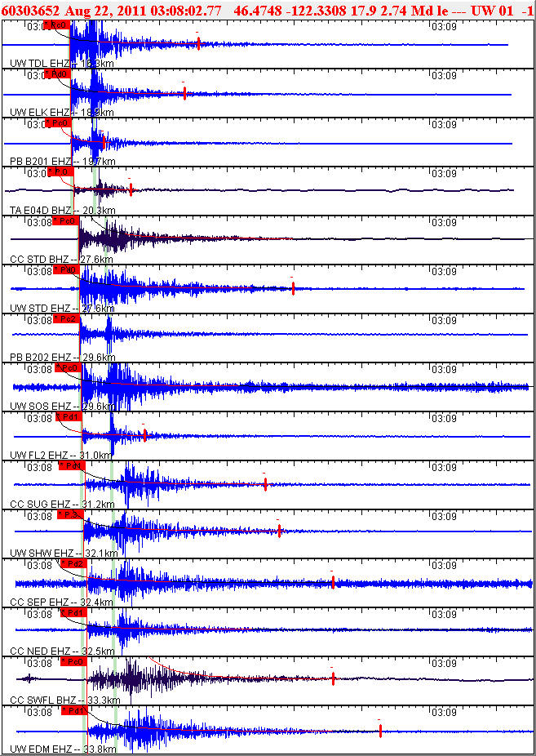Image resolution: width=536 pixels, height=756 pixels.
Task: Click the red P pick flag on CC SWFL trace
Action: (73, 661)
